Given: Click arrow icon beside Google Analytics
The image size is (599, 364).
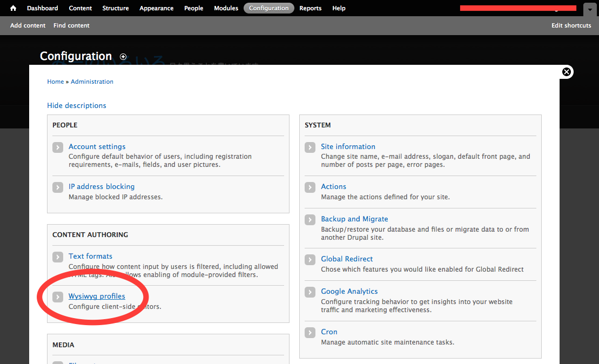Looking at the screenshot, I should [x=310, y=292].
